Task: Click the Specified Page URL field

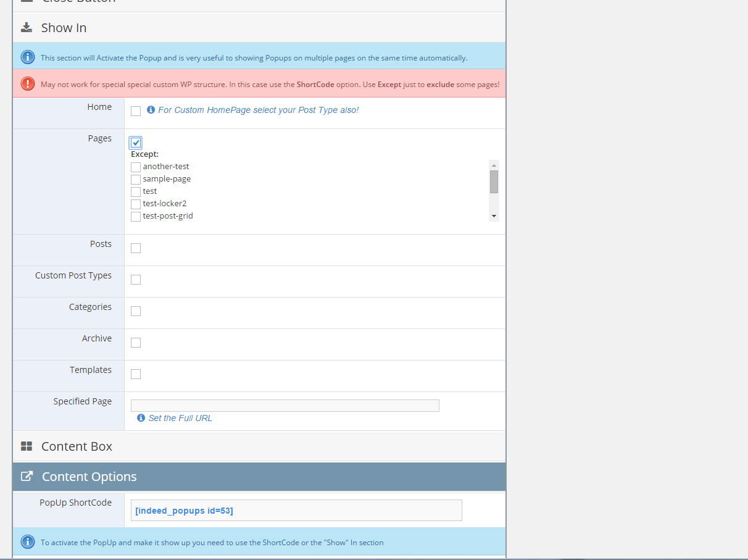Action: pyautogui.click(x=285, y=406)
